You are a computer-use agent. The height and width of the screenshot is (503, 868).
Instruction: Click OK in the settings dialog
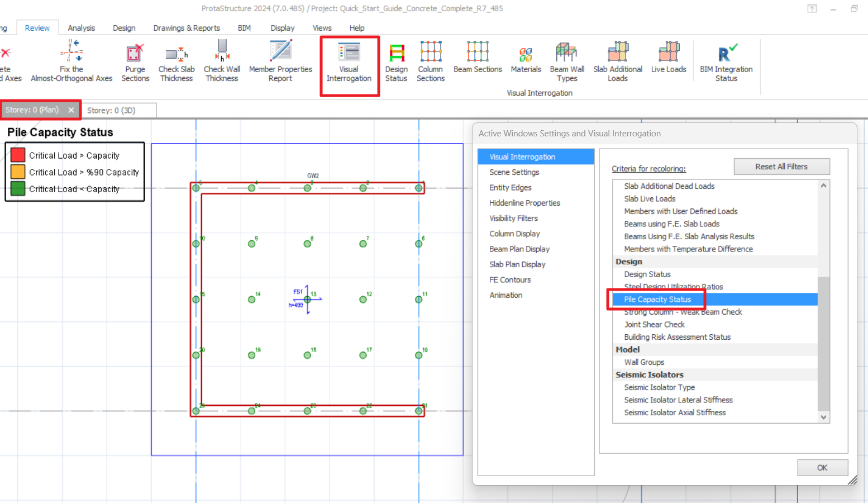822,468
